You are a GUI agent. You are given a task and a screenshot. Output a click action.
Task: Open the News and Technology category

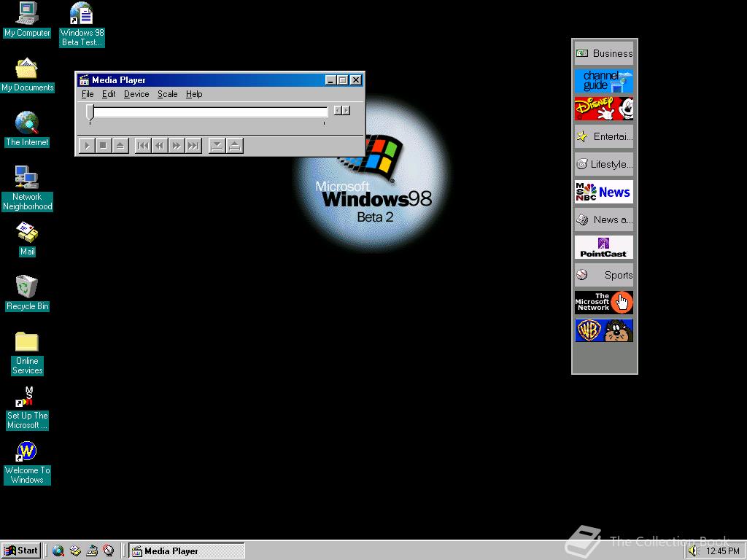[x=603, y=219]
